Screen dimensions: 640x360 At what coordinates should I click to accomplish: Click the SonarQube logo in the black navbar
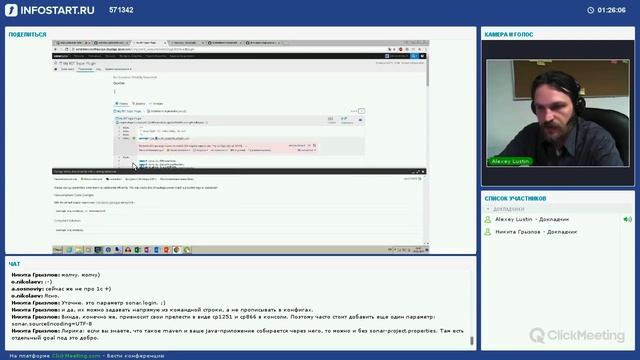click(61, 56)
